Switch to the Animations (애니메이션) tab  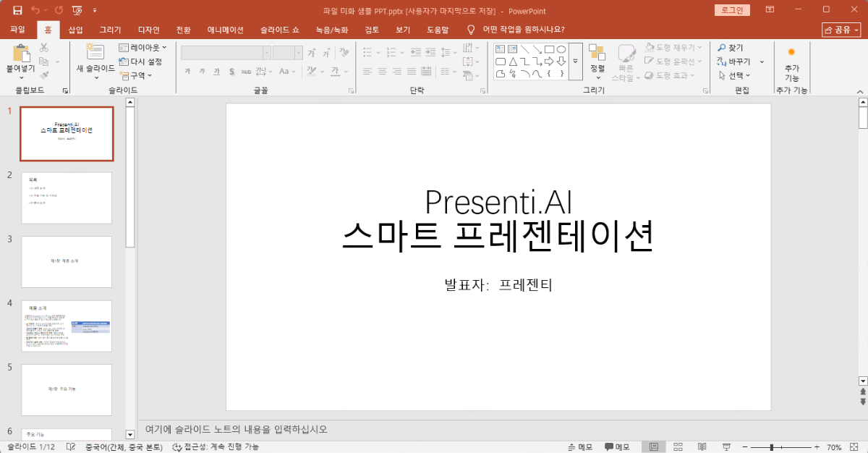tap(225, 30)
